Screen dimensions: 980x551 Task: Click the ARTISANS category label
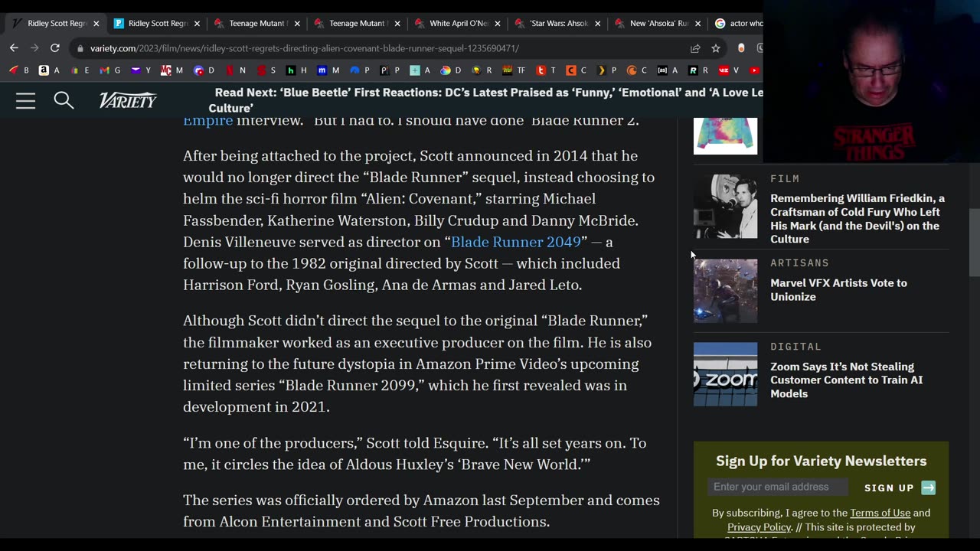799,262
